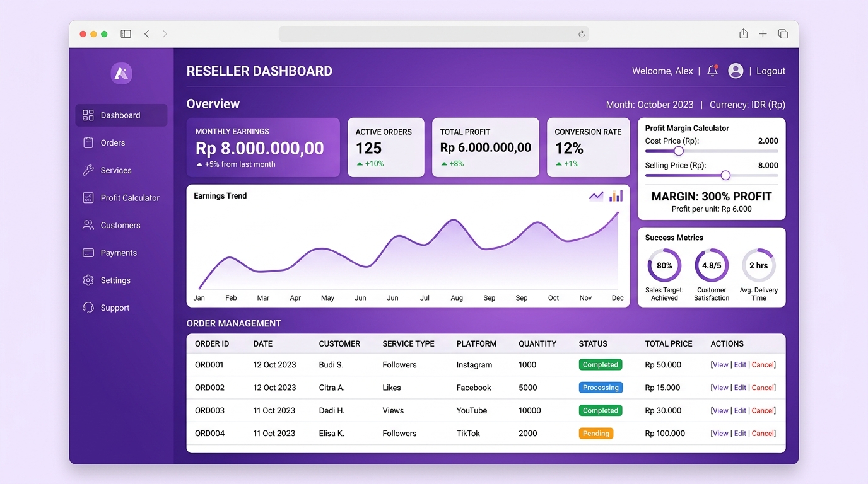The width and height of the screenshot is (868, 484).
Task: Reload the page with the refresh icon
Action: [582, 34]
